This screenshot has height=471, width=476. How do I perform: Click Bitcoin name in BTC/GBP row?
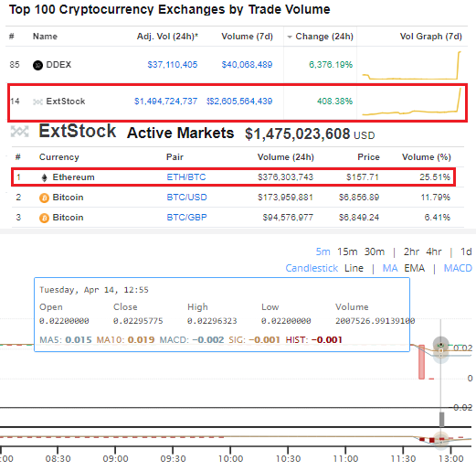(x=68, y=218)
